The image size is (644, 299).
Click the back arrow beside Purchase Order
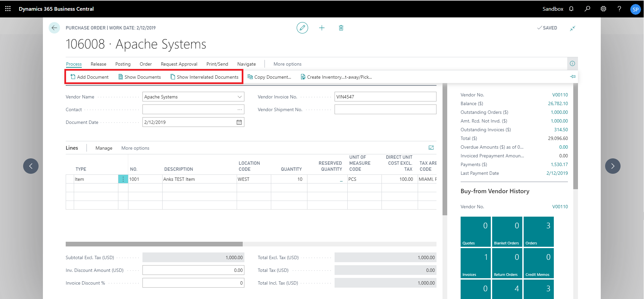(x=54, y=28)
